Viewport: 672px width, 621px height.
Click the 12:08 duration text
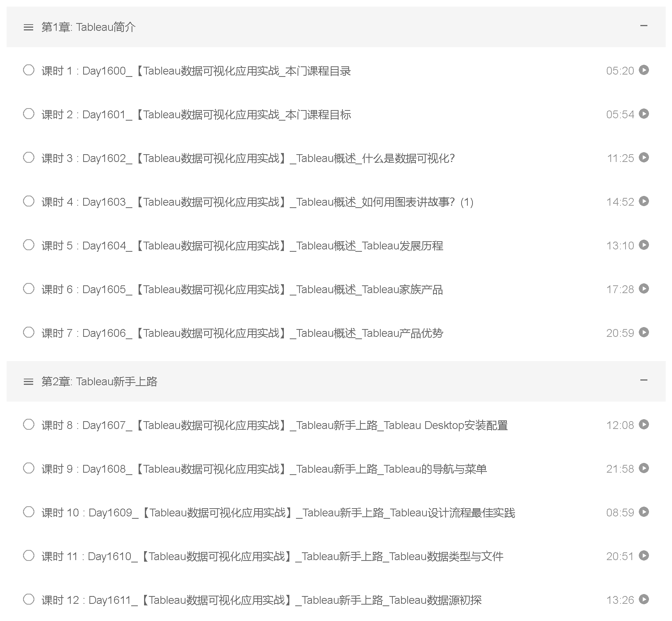click(620, 425)
